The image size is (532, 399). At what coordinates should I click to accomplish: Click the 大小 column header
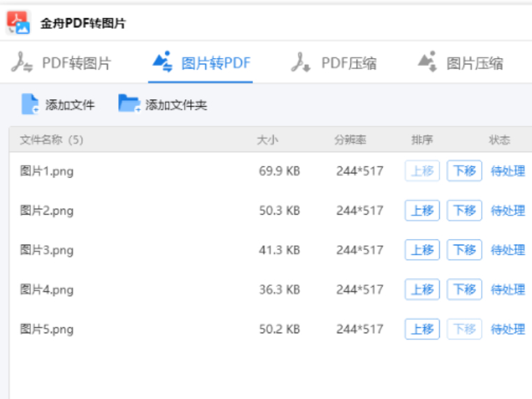267,140
